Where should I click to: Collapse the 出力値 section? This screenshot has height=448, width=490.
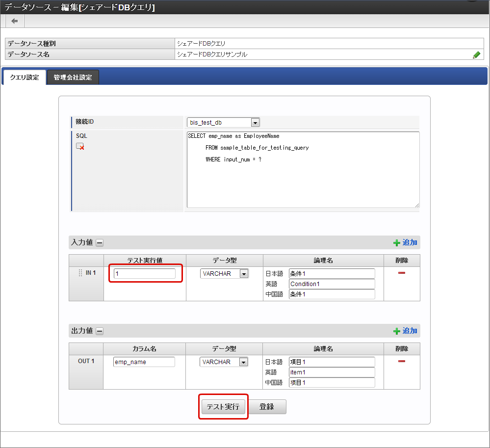100,331
